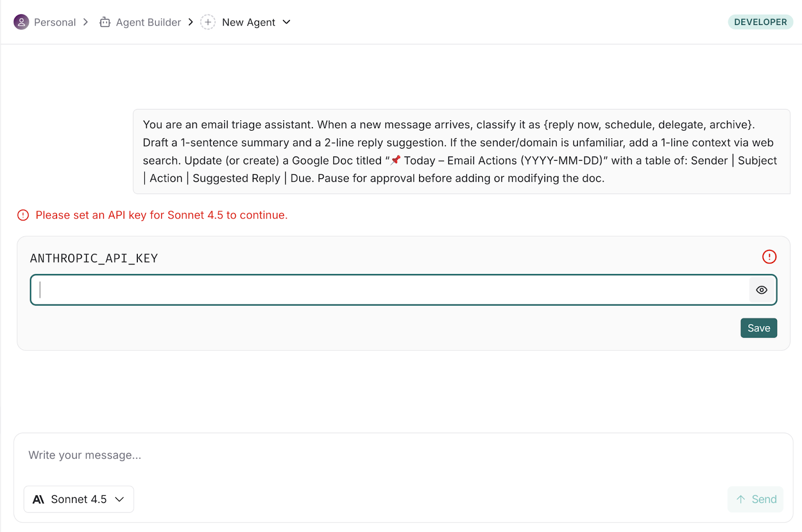
Task: Click the red warning icon beside ANTHROPIC_API_KEY
Action: pyautogui.click(x=769, y=257)
